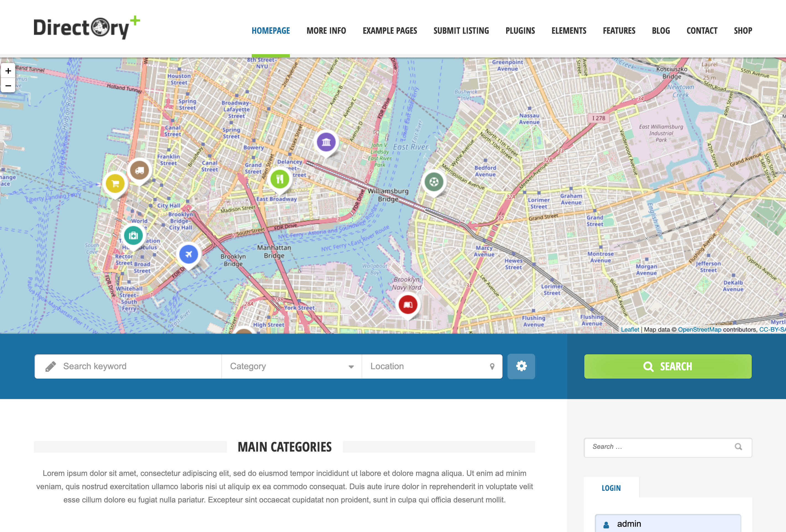Go to the Blog page
The image size is (786, 532).
pos(661,31)
